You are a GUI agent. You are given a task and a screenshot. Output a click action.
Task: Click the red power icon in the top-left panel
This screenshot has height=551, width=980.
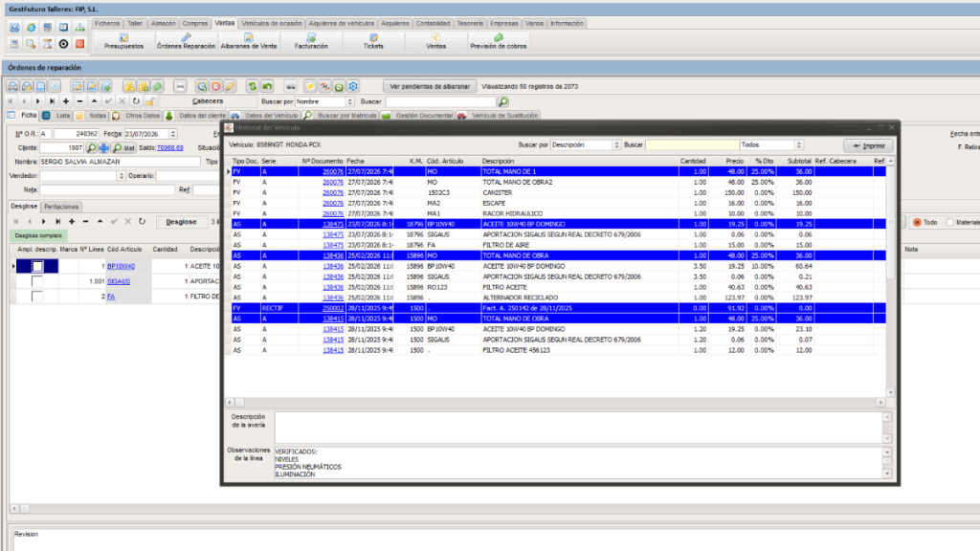click(x=80, y=44)
